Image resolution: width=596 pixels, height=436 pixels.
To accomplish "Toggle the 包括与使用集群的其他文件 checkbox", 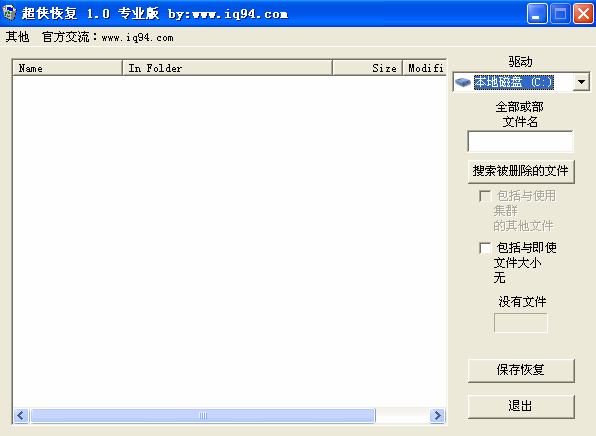I will (x=485, y=196).
